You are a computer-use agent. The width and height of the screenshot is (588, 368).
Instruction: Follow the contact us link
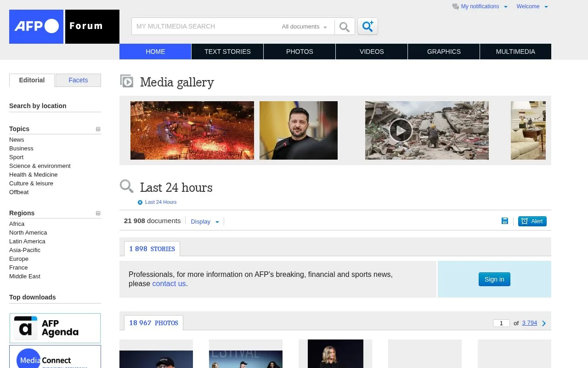pos(169,284)
